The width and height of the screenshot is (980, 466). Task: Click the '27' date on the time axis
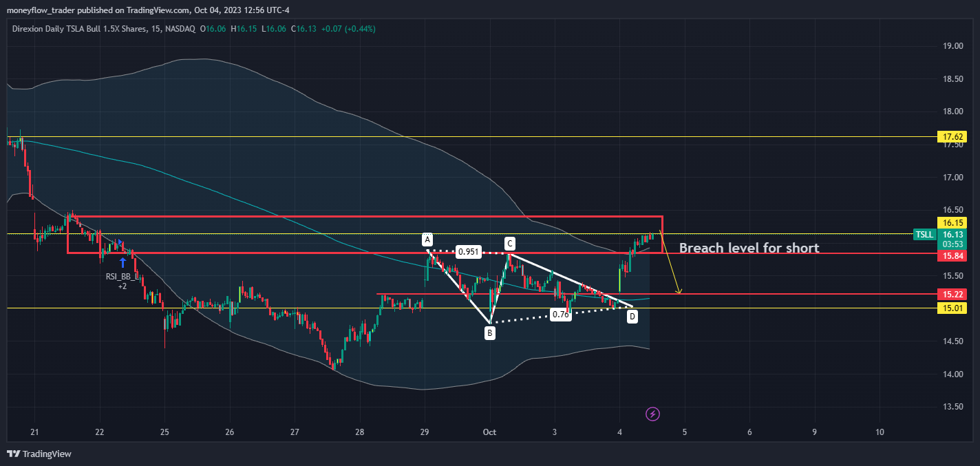(295, 432)
